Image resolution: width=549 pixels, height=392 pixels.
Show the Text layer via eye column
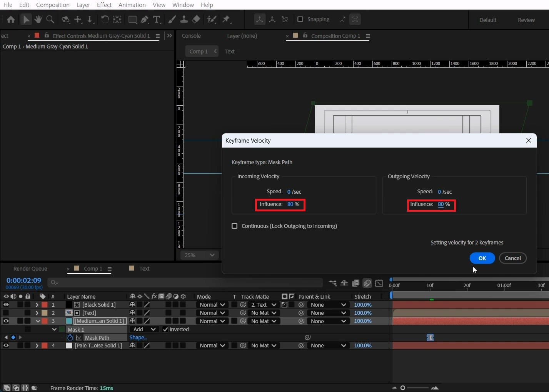(x=6, y=313)
